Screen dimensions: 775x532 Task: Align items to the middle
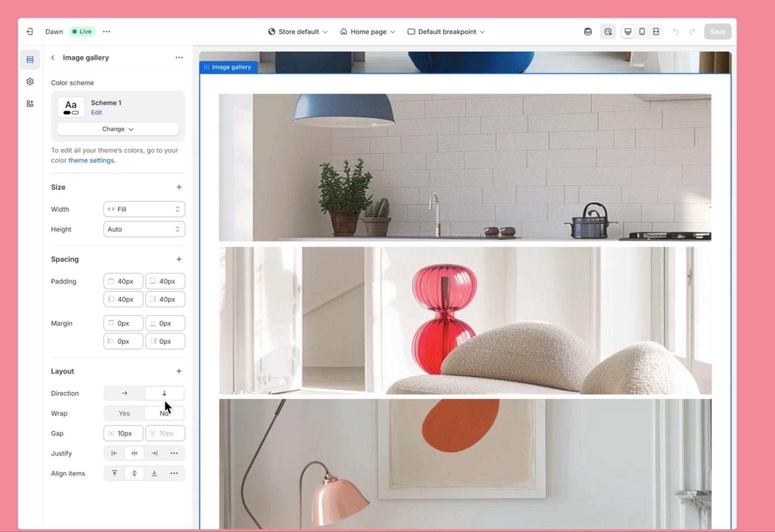tap(134, 473)
